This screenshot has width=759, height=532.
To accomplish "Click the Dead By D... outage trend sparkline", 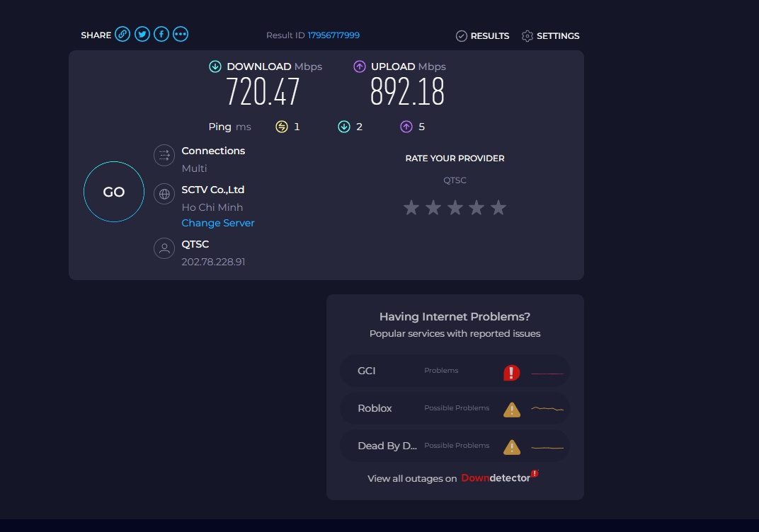I will [x=547, y=447].
